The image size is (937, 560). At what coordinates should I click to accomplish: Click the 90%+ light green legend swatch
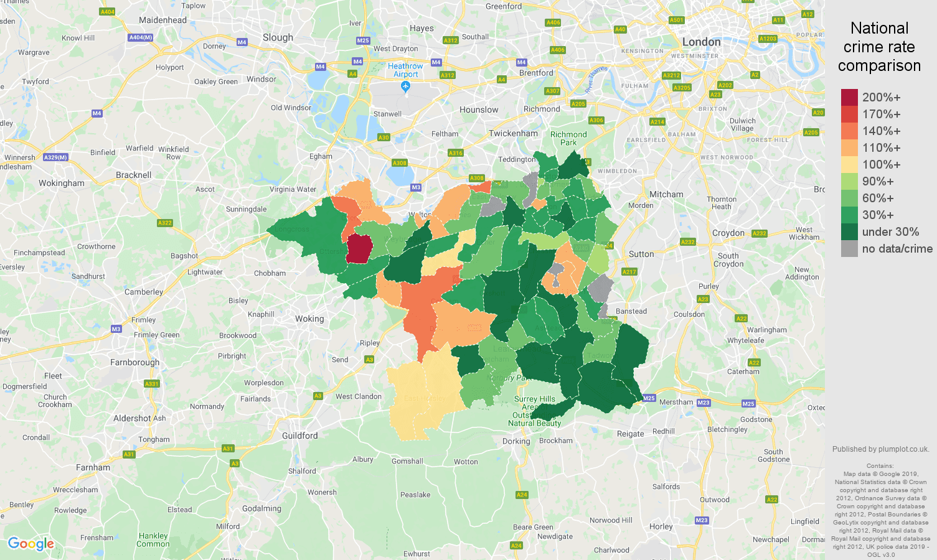(849, 182)
